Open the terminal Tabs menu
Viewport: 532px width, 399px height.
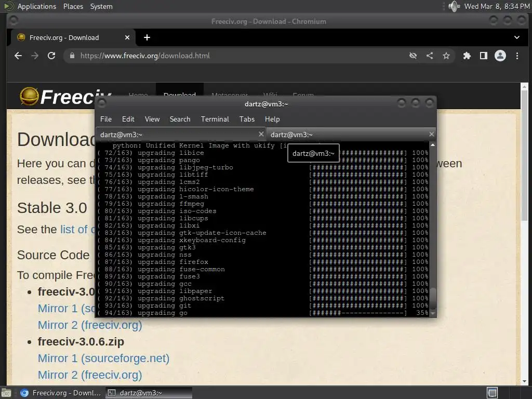247,119
